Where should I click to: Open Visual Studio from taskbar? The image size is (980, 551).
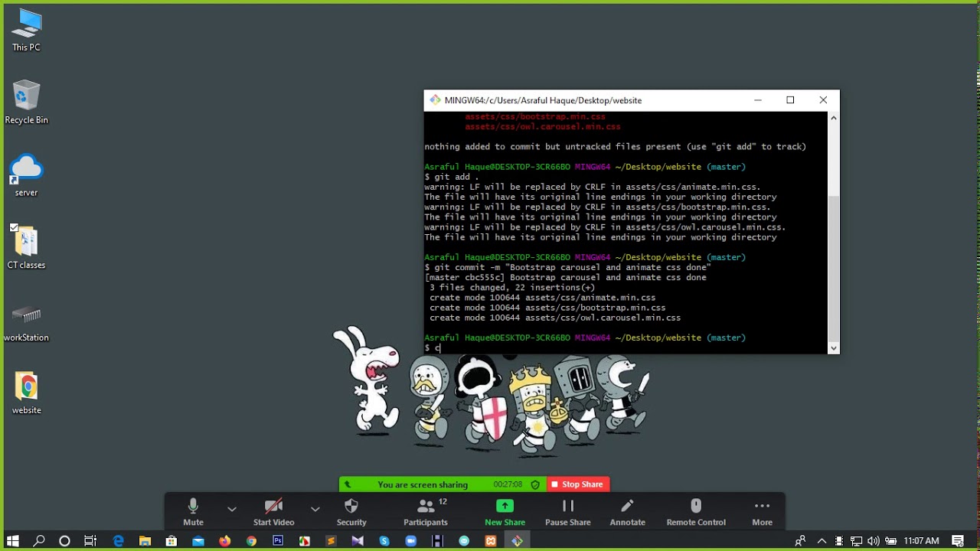pos(358,541)
